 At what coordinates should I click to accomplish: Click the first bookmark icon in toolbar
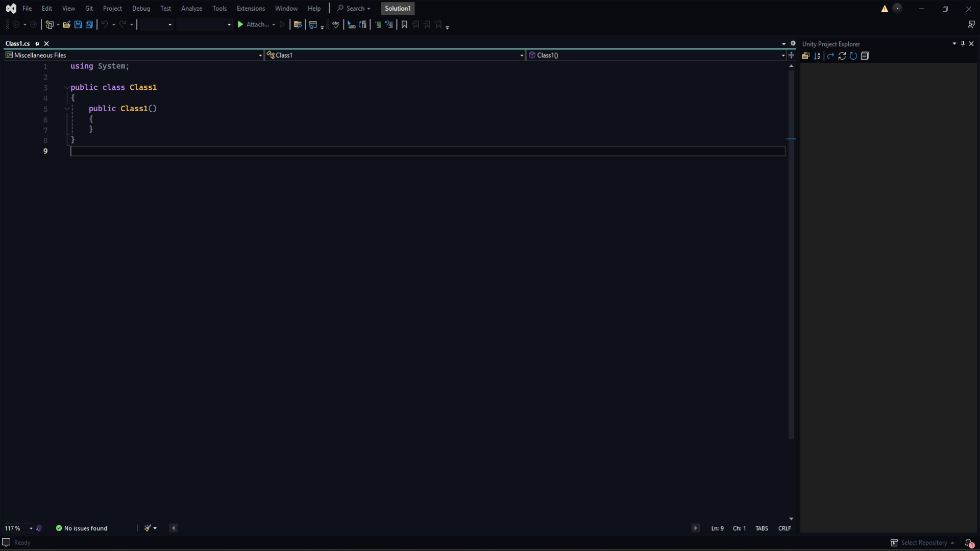pyautogui.click(x=404, y=24)
